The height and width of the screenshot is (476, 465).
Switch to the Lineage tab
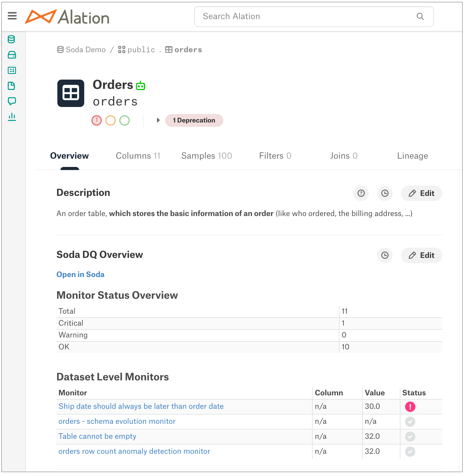click(412, 156)
